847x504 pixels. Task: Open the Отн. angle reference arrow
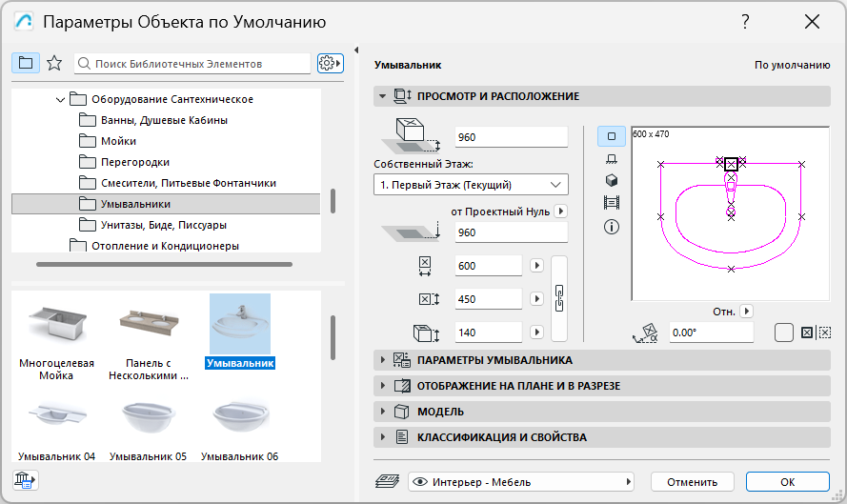(747, 312)
